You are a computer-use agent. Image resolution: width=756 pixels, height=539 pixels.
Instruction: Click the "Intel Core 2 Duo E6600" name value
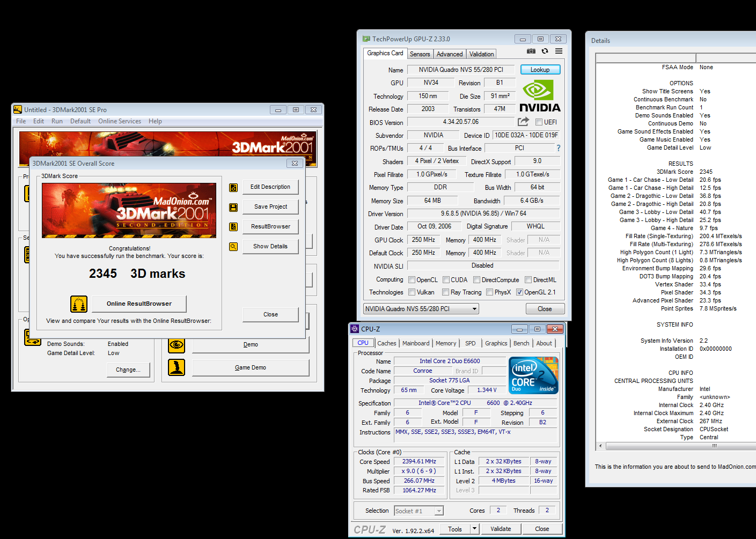[x=450, y=361]
